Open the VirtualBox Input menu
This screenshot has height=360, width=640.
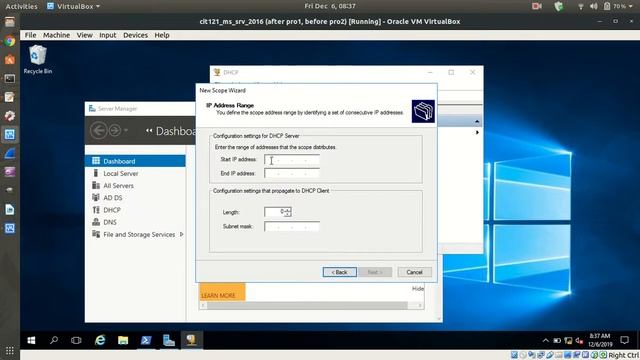108,35
